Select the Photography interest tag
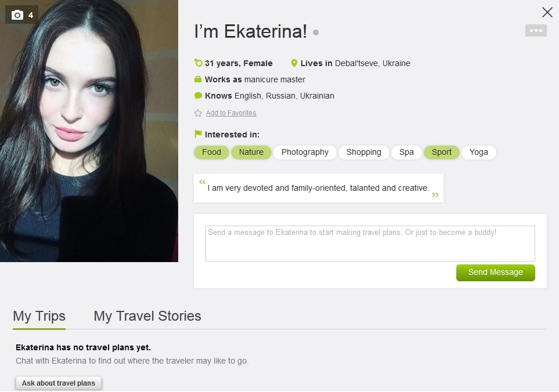Image resolution: width=559 pixels, height=392 pixels. pyautogui.click(x=305, y=152)
